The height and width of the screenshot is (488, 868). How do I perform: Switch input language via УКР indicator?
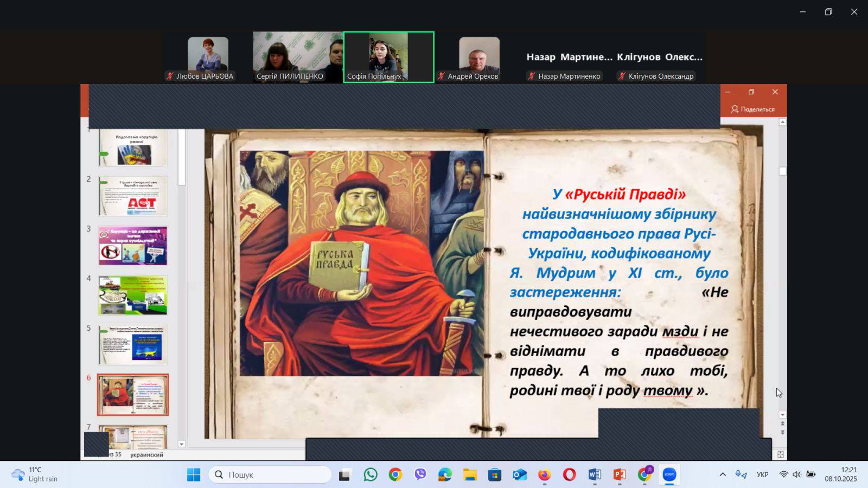click(762, 474)
